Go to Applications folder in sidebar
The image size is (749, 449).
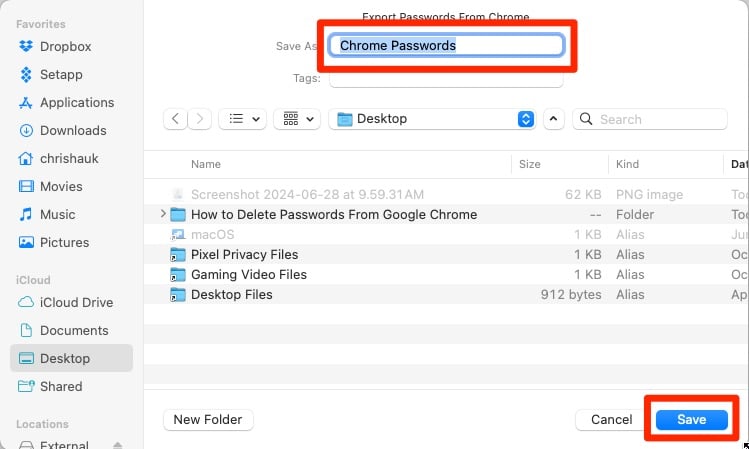pyautogui.click(x=66, y=102)
